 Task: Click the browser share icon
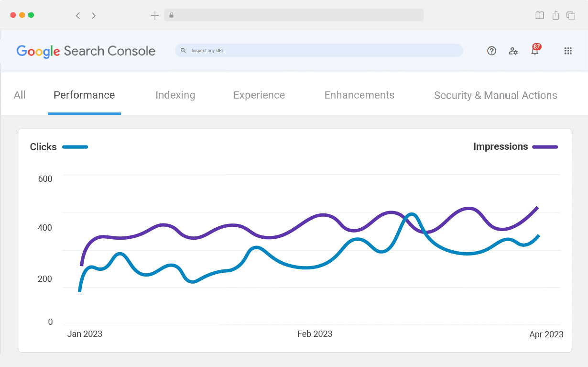[555, 15]
